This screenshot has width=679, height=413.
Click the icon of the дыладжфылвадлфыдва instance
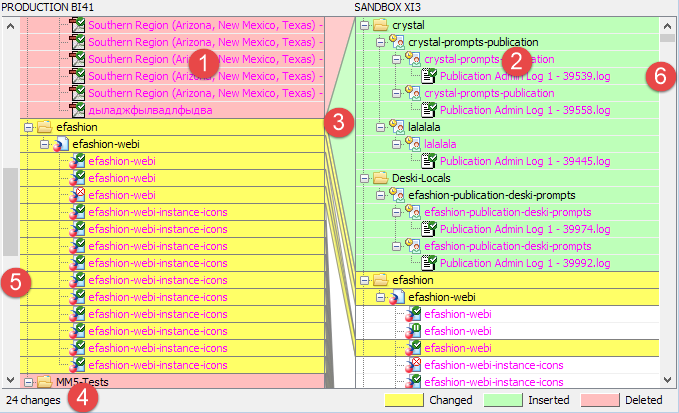pyautogui.click(x=77, y=110)
